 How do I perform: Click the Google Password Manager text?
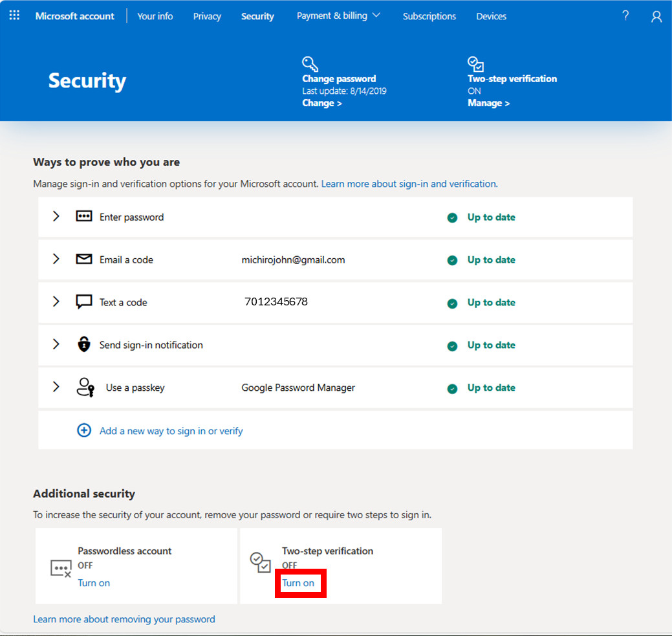[298, 388]
